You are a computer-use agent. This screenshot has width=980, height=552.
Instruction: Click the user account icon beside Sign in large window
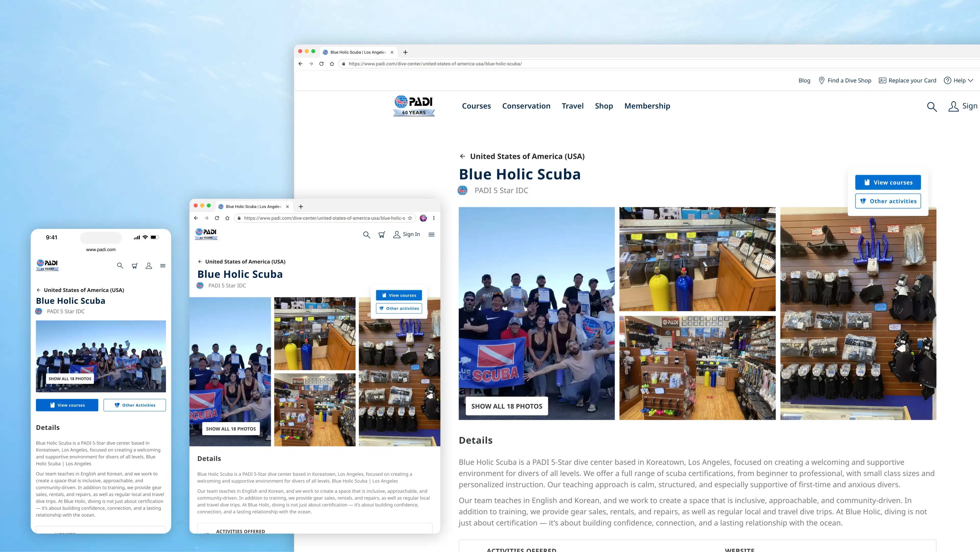point(953,106)
